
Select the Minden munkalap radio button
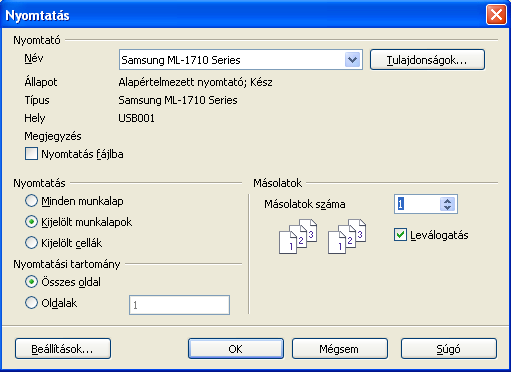[x=31, y=201]
